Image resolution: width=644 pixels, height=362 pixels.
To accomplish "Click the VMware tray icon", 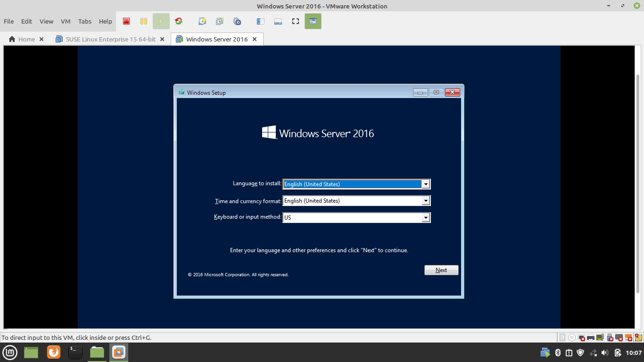I will pos(545,353).
